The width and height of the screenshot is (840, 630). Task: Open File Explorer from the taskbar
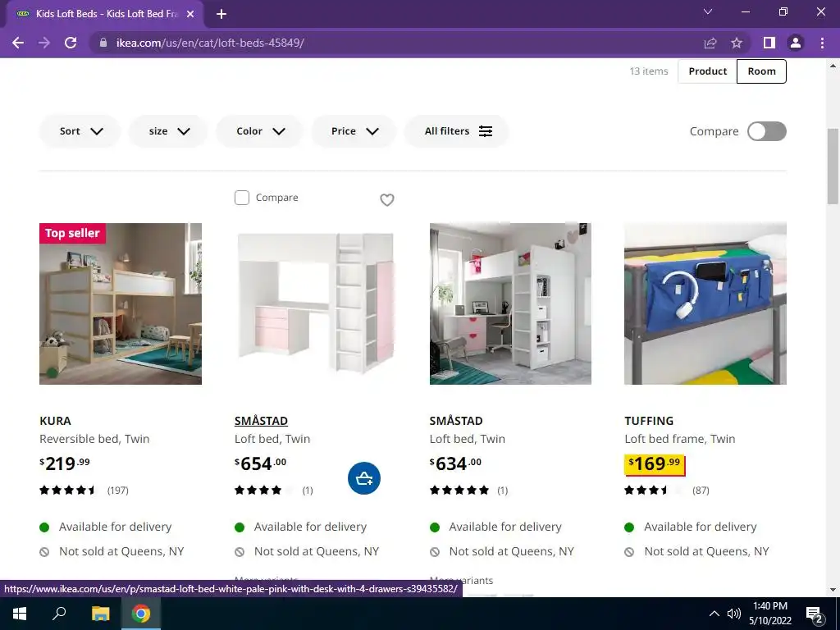[100, 614]
